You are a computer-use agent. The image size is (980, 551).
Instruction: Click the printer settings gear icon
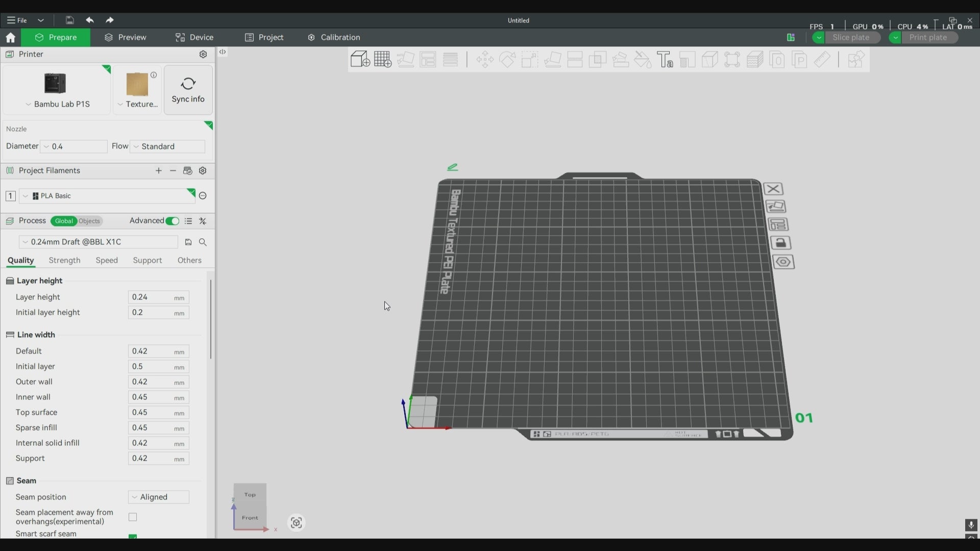click(203, 54)
